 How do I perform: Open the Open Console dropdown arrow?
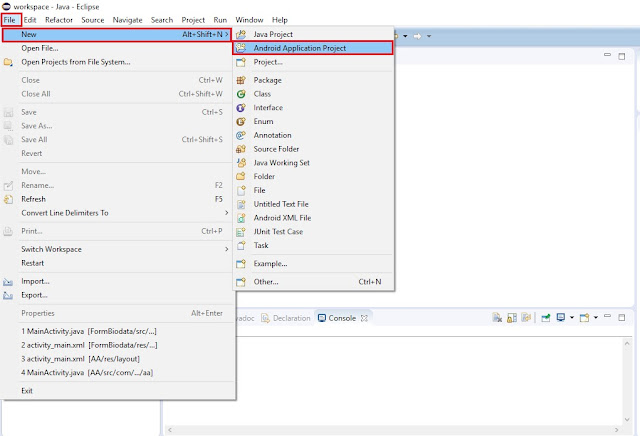click(596, 318)
